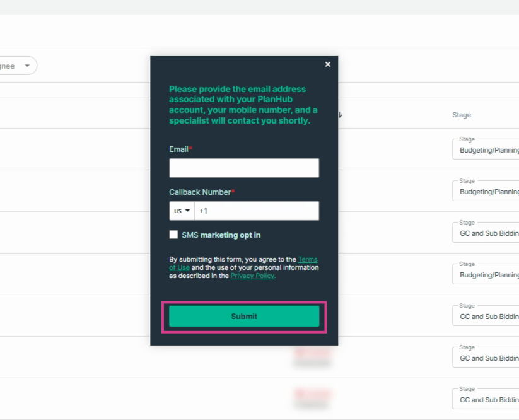Click the Callback Number phone field
Screen dimensions: 519x420
click(257, 211)
